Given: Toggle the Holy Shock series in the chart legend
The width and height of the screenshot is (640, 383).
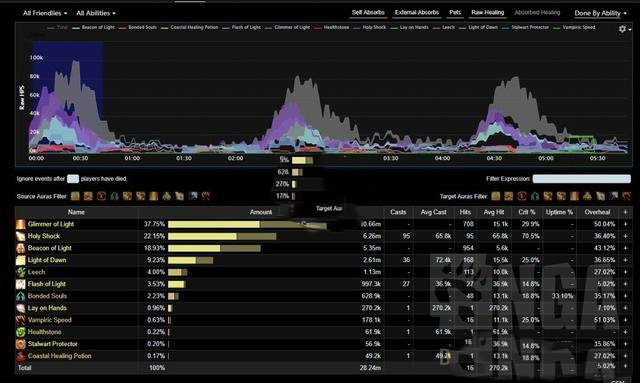Looking at the screenshot, I should point(370,27).
